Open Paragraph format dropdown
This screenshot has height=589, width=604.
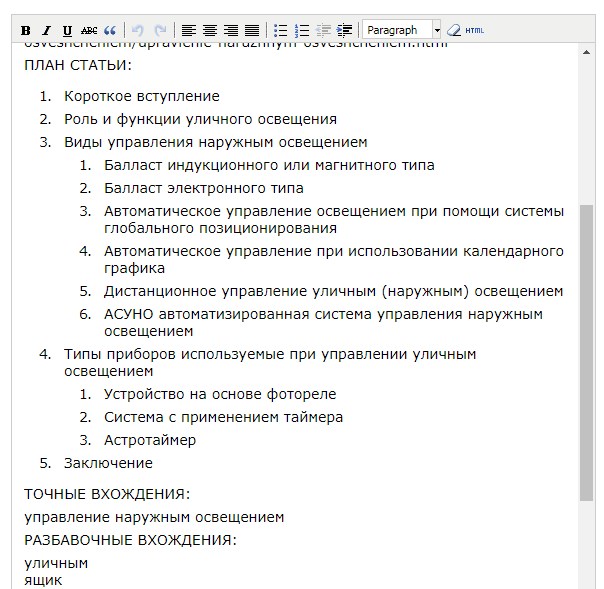tap(401, 30)
